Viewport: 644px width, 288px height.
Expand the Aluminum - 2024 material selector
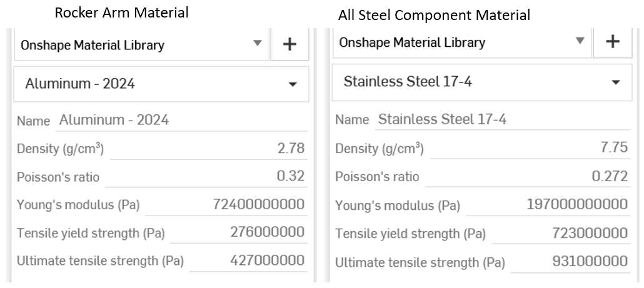tap(161, 84)
